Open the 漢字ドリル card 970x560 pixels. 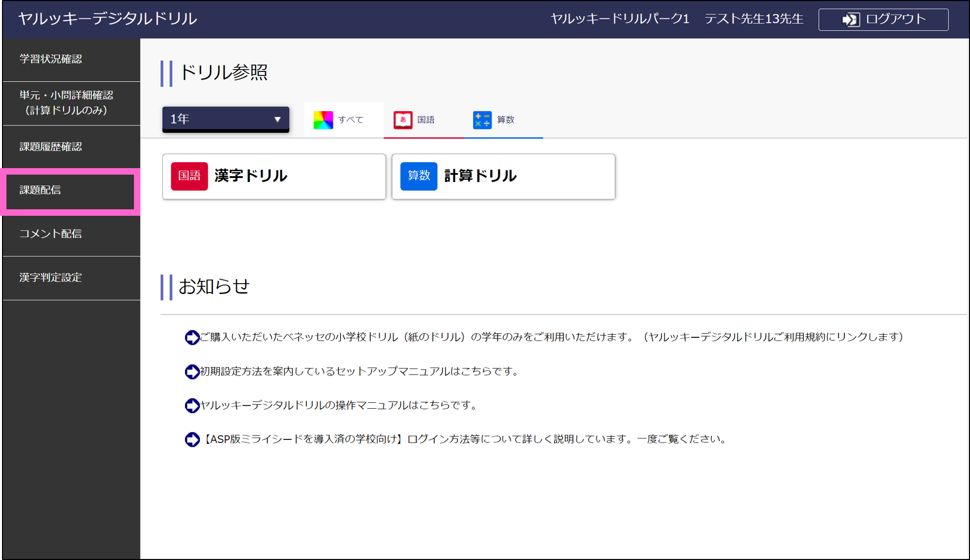point(274,176)
